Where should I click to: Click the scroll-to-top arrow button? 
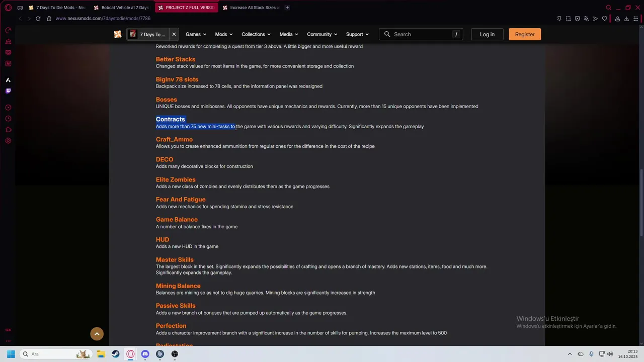[x=97, y=333]
